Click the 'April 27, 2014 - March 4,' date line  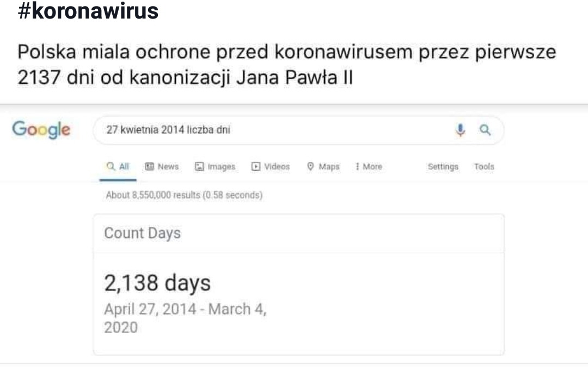(185, 310)
